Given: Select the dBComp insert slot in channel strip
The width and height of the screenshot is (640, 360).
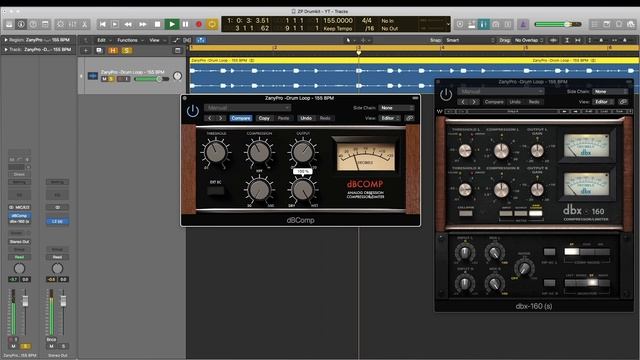Looking at the screenshot, I should click(x=19, y=216).
